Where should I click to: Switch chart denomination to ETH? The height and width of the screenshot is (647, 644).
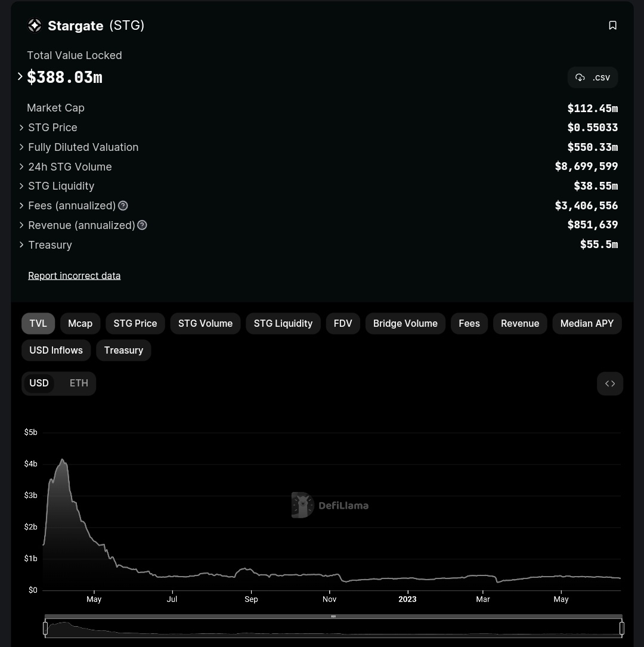point(79,383)
